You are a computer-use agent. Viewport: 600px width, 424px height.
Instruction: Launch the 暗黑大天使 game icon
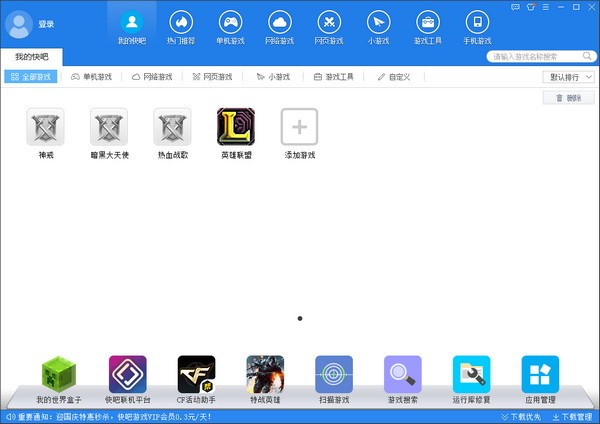point(109,127)
